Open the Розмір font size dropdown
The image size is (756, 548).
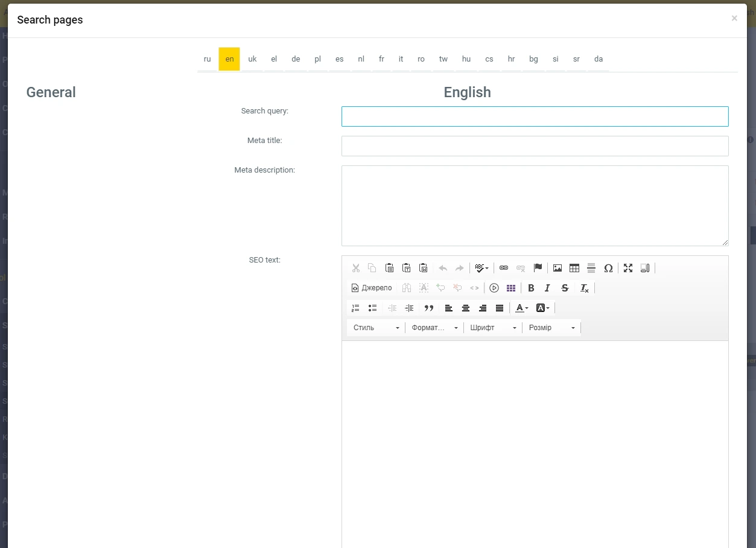point(551,328)
